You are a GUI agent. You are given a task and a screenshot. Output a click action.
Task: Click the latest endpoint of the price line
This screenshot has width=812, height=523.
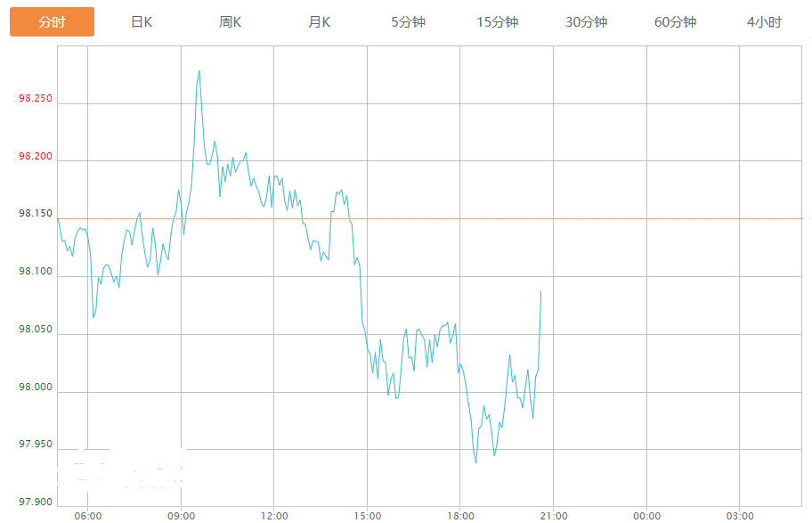(x=540, y=291)
